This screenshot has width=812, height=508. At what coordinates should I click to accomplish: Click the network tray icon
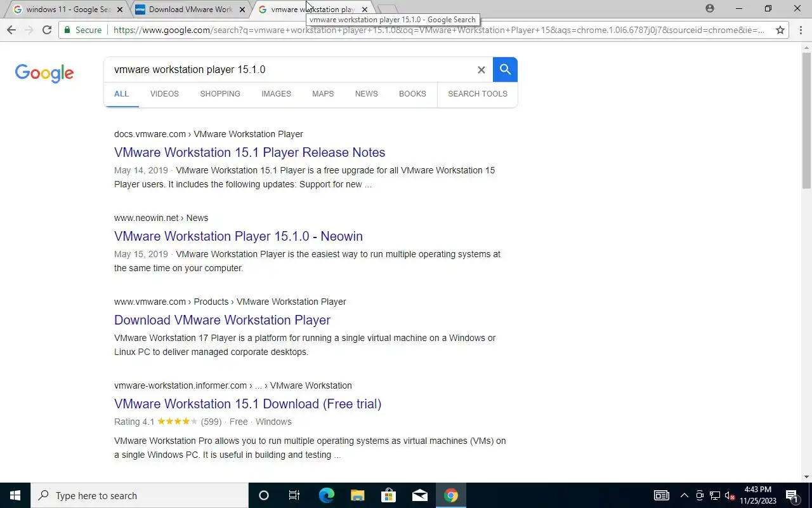(x=715, y=495)
